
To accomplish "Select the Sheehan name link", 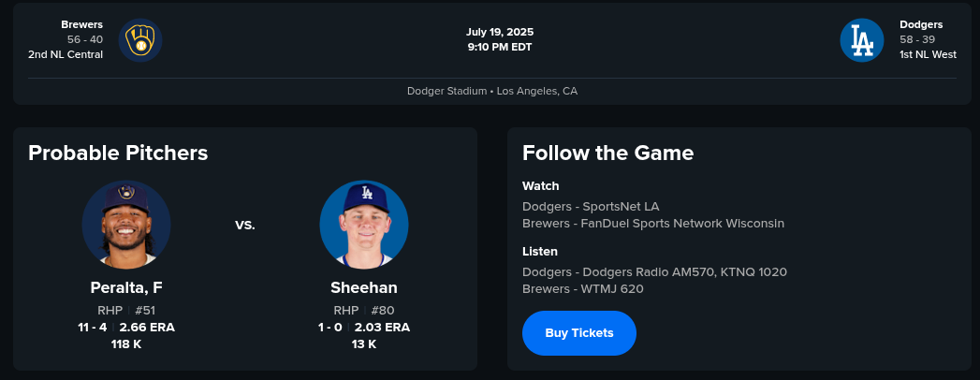I will coord(364,287).
